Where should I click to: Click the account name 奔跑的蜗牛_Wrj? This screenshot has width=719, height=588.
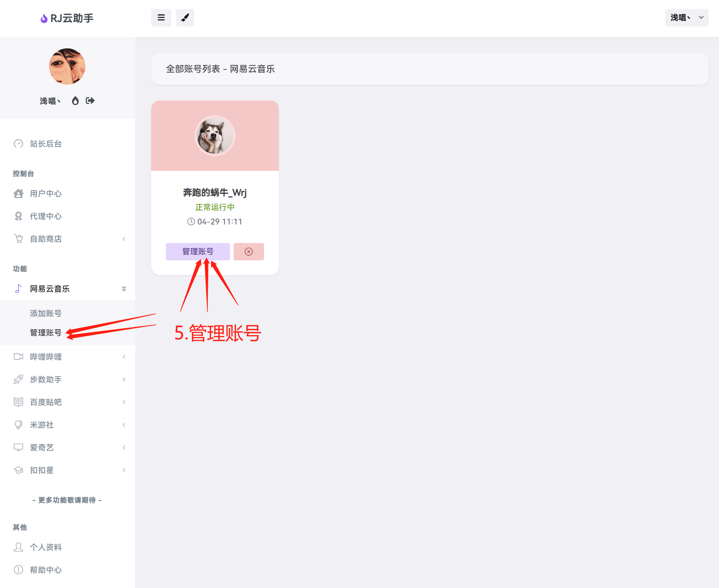click(x=215, y=193)
